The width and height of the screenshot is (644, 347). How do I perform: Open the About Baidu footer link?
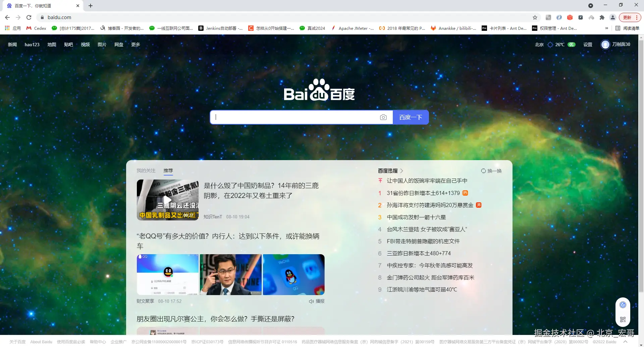click(x=41, y=342)
